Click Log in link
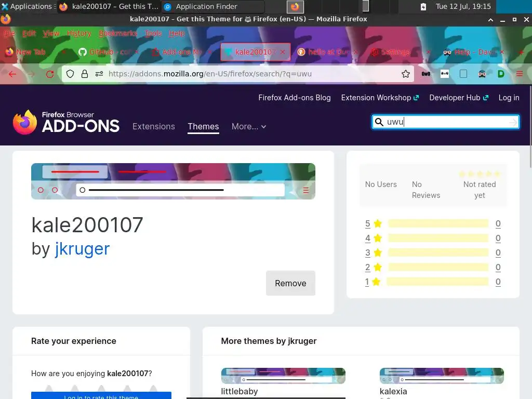The width and height of the screenshot is (532, 399). tap(509, 98)
